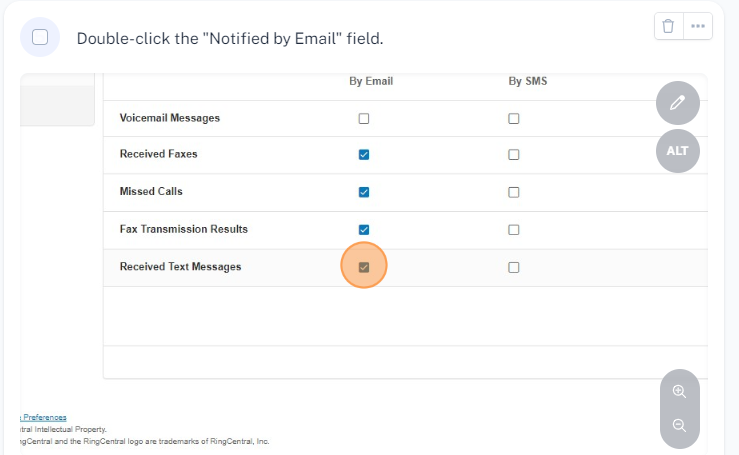Open the three-dot more options menu
The height and width of the screenshot is (455, 739).
click(x=698, y=26)
